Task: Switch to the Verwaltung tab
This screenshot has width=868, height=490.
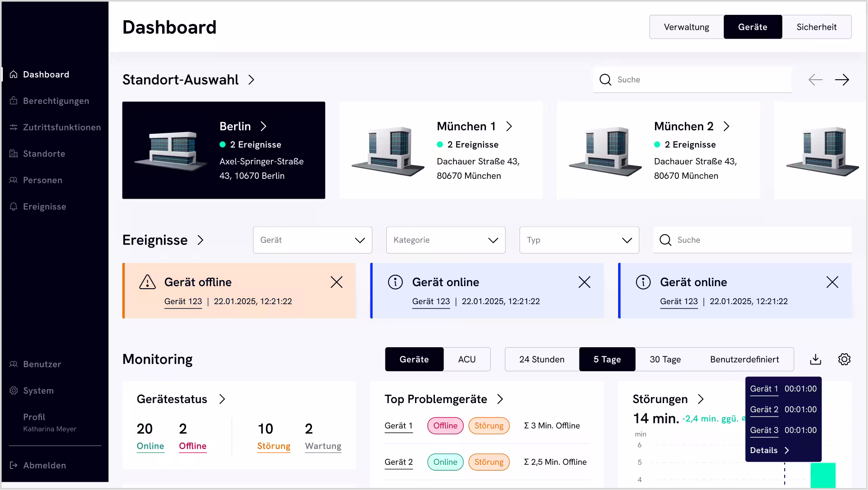Action: click(686, 27)
